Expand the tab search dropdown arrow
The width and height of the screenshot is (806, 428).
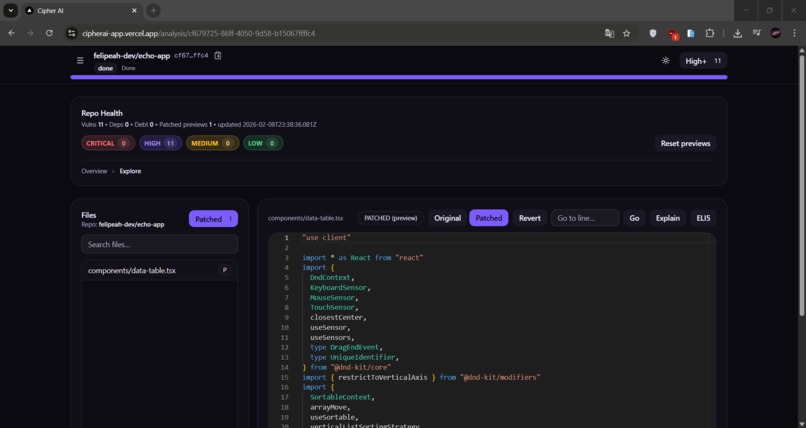[x=10, y=10]
